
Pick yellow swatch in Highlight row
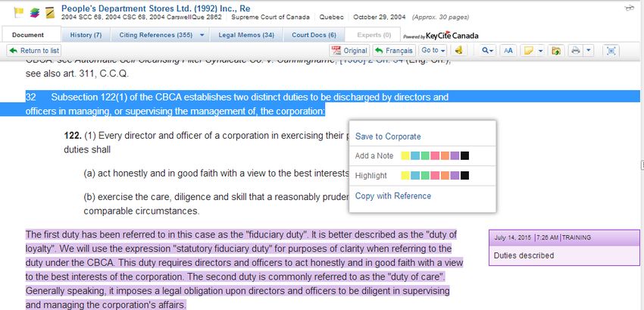pos(405,176)
